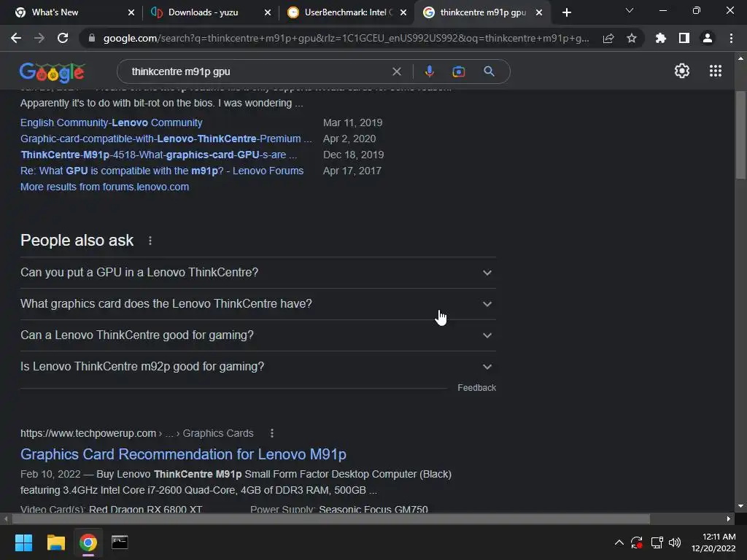Switch to What's New tab
Image resolution: width=747 pixels, height=560 pixels.
coord(71,12)
